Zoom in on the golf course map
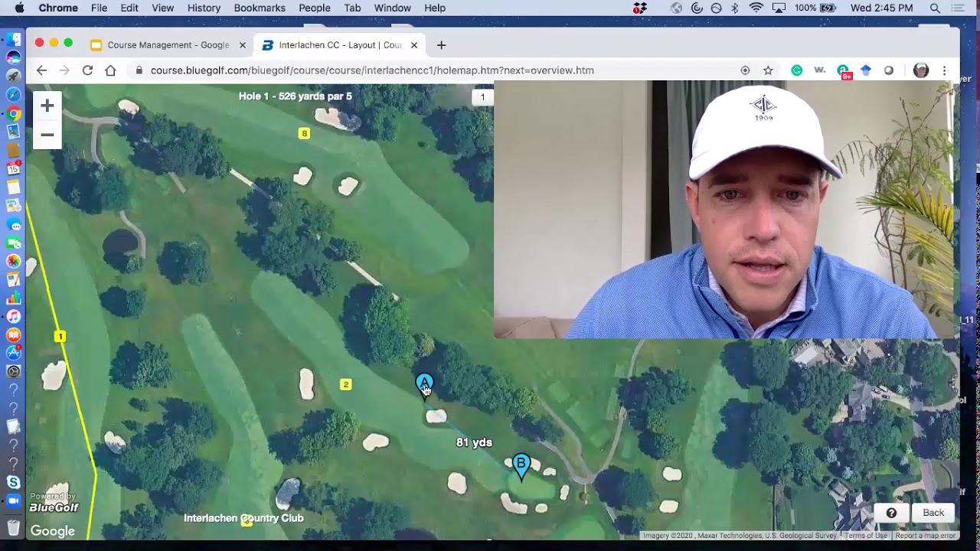This screenshot has width=980, height=551. pyautogui.click(x=47, y=106)
